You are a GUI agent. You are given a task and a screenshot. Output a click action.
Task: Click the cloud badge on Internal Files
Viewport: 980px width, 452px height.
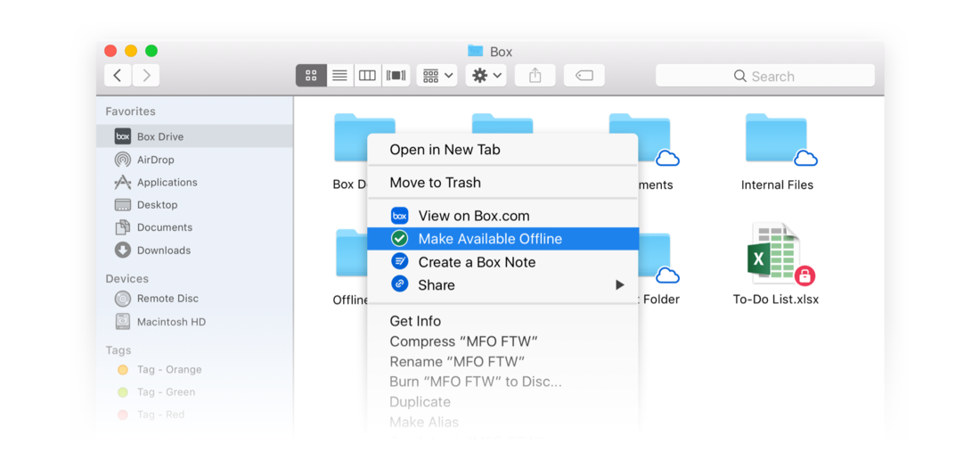coord(805,159)
